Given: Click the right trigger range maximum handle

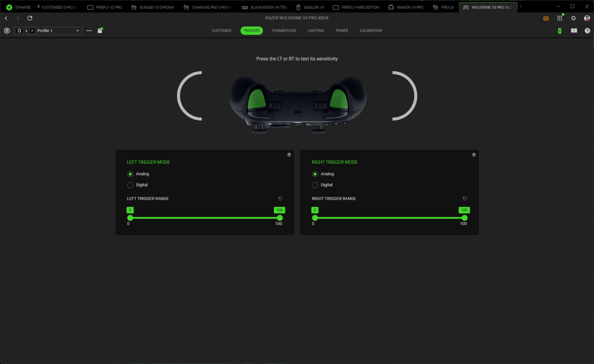Looking at the screenshot, I should (x=465, y=218).
